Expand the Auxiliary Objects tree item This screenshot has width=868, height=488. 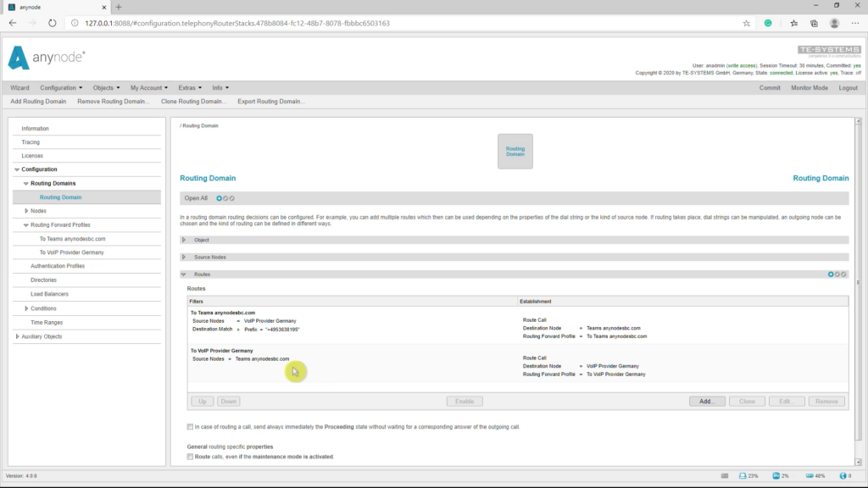coord(17,336)
